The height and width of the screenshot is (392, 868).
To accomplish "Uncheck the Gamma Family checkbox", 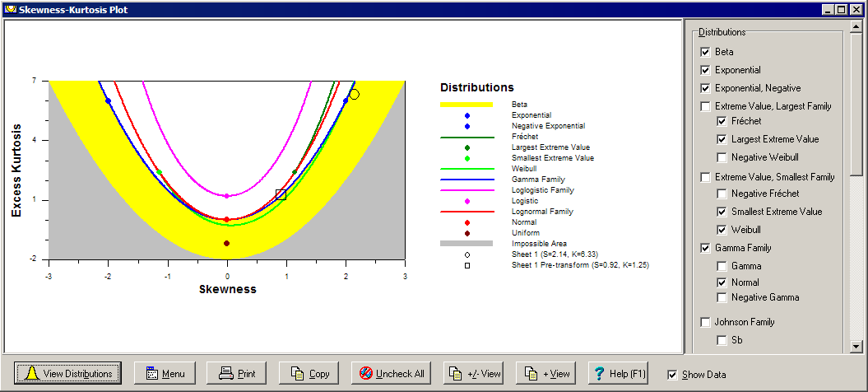I will tap(705, 249).
